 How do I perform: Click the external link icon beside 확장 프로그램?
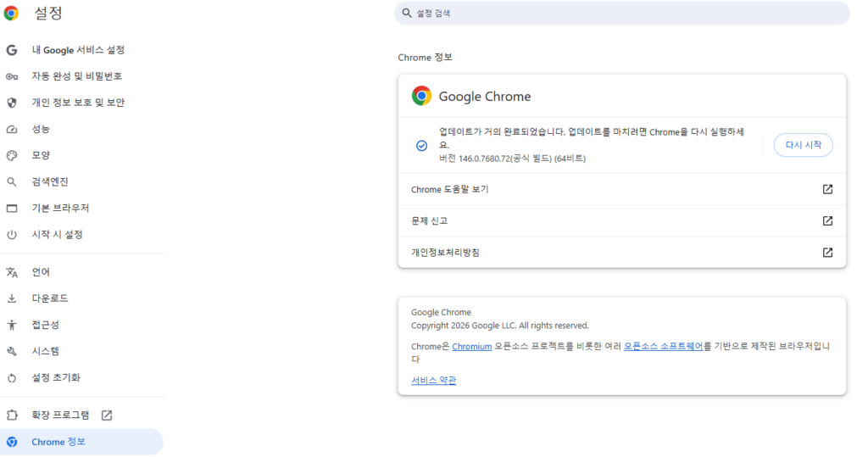pos(107,415)
